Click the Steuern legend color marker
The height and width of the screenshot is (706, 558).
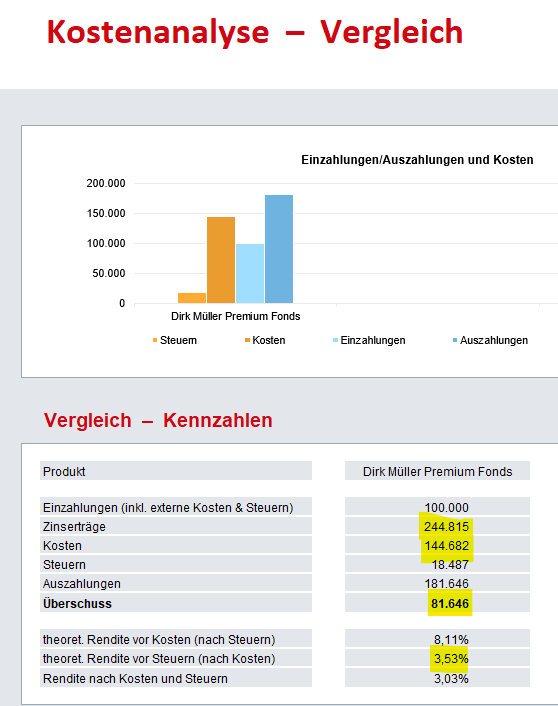[155, 340]
